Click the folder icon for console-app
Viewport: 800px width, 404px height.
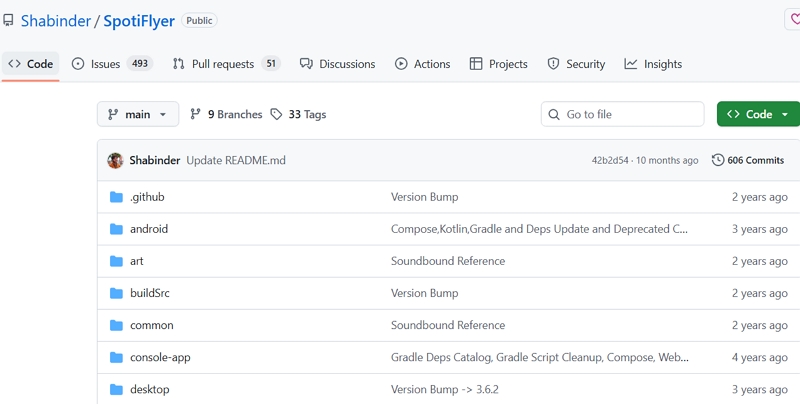[116, 358]
